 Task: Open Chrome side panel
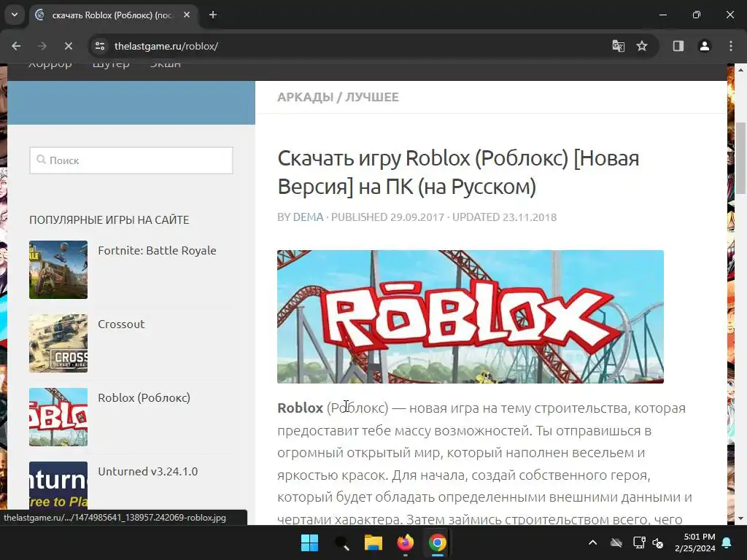coord(678,46)
